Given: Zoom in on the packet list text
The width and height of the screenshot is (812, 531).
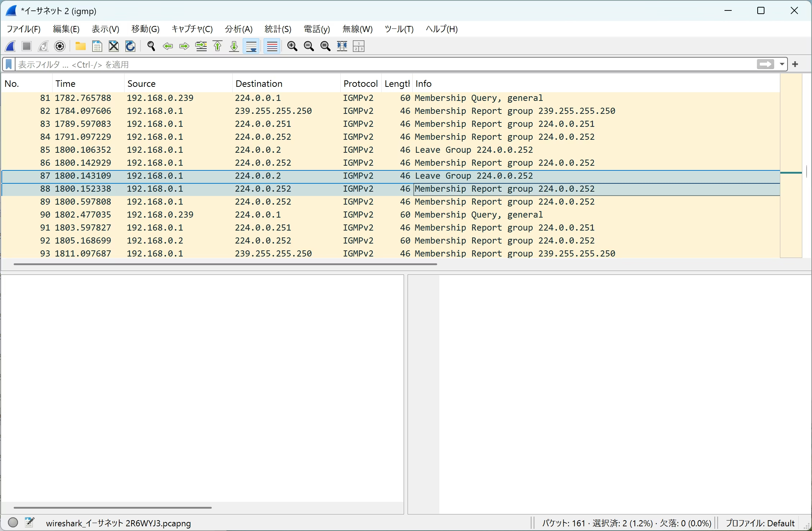Looking at the screenshot, I should pos(292,46).
